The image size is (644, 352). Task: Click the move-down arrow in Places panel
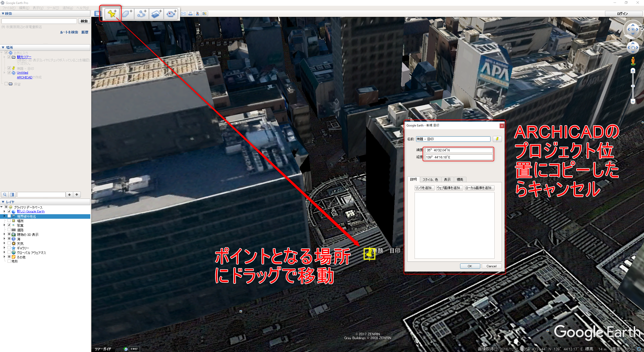77,194
